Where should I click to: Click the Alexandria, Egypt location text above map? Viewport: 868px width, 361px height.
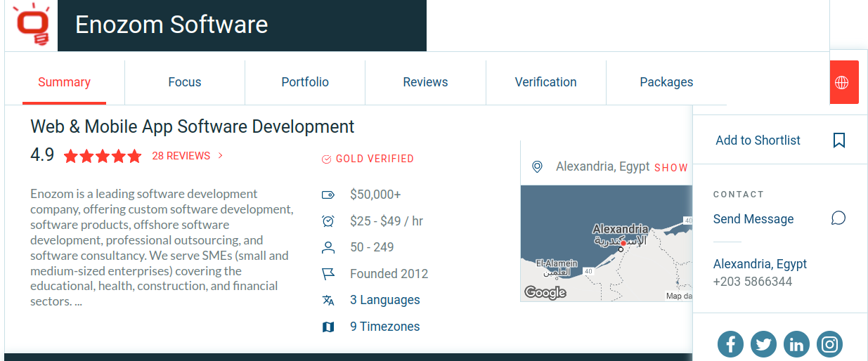point(602,167)
